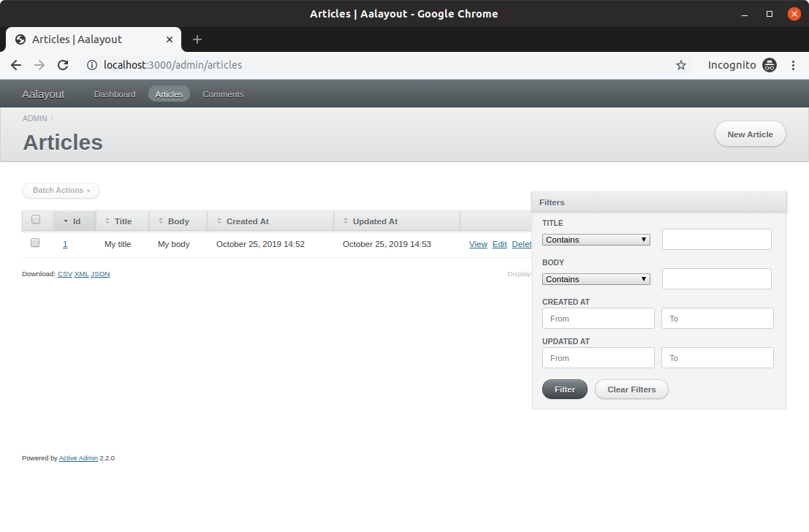
Task: Click the Updated At From date field
Action: pos(599,357)
